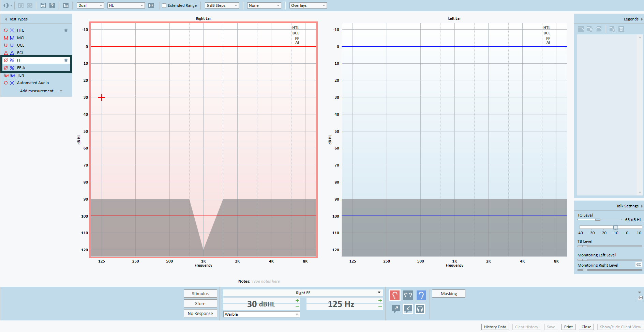Select HTL test type

coord(35,30)
